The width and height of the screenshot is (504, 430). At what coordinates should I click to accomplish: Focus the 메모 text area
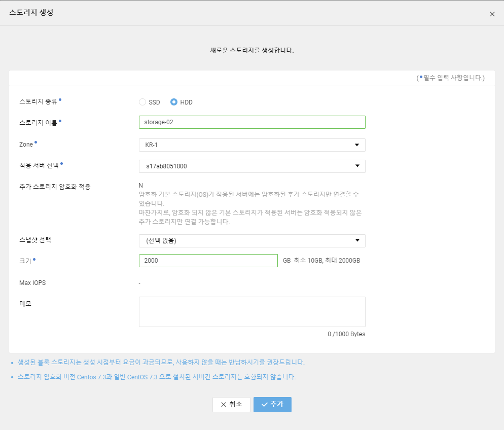coord(251,311)
